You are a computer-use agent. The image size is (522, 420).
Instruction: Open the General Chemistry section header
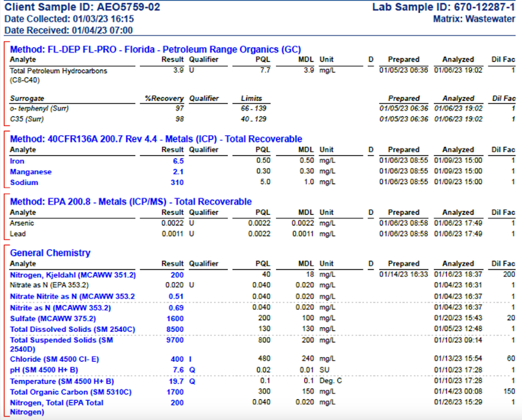49,253
